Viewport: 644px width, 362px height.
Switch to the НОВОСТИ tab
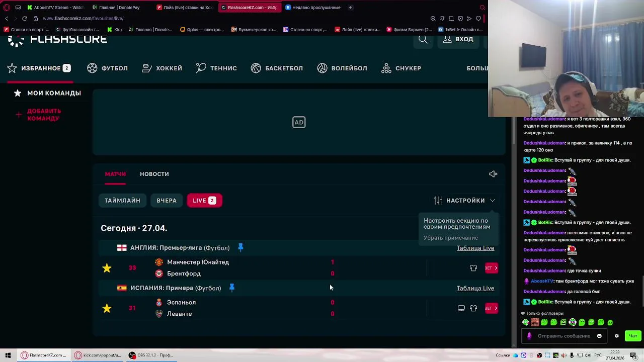click(x=154, y=174)
